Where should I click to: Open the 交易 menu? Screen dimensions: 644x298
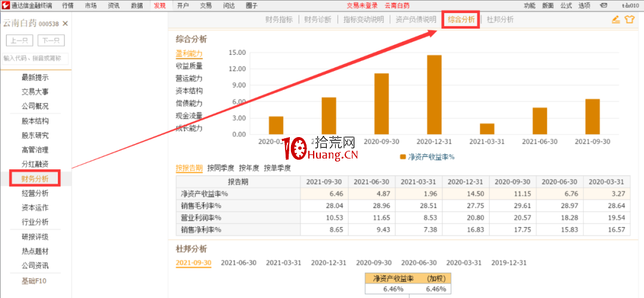click(x=206, y=6)
